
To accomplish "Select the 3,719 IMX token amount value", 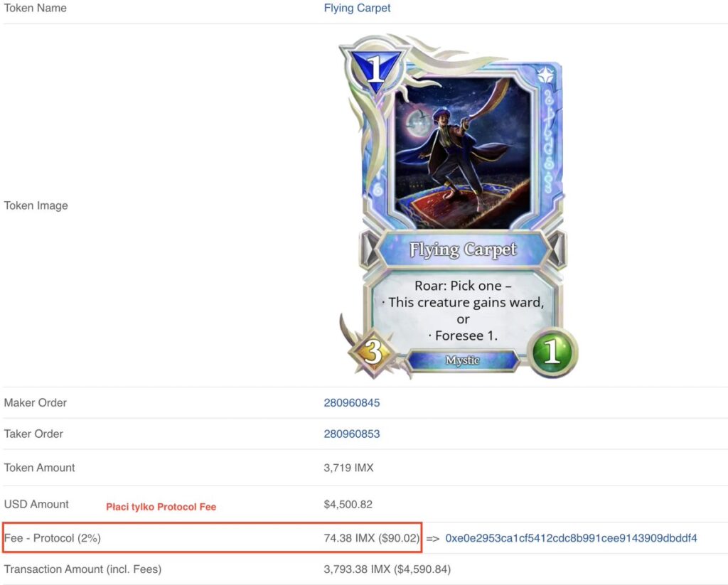I will click(348, 468).
